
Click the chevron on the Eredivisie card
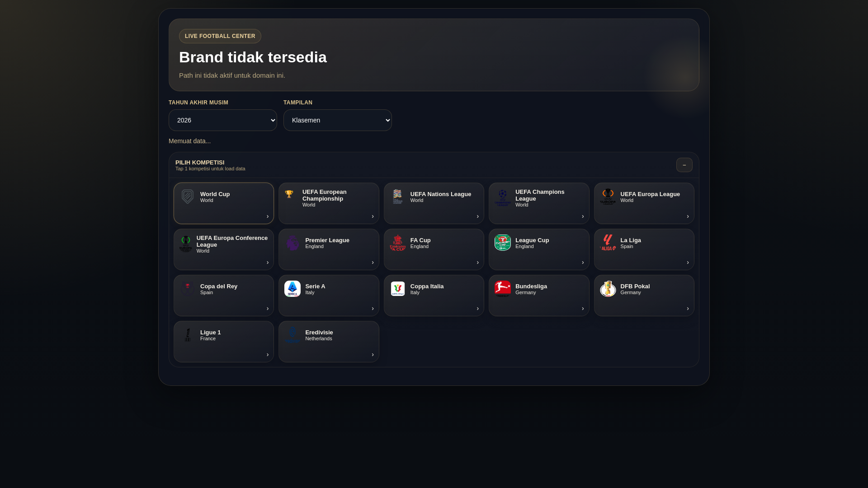point(373,355)
